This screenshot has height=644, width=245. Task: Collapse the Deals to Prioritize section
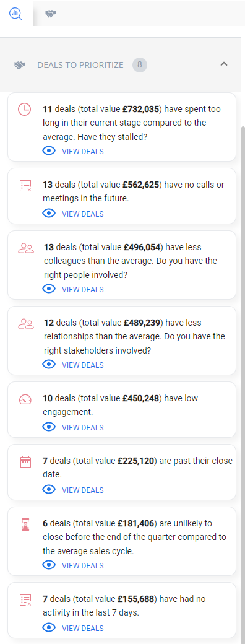point(224,64)
